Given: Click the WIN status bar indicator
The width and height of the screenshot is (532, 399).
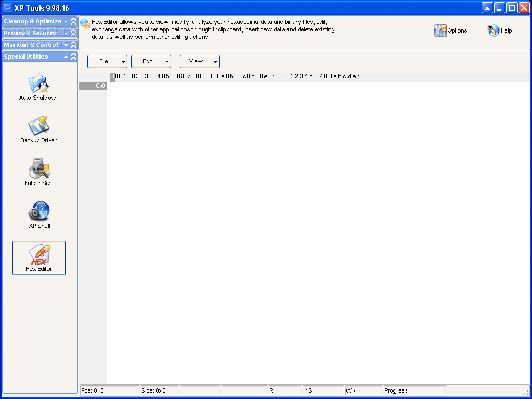Looking at the screenshot, I should point(364,390).
